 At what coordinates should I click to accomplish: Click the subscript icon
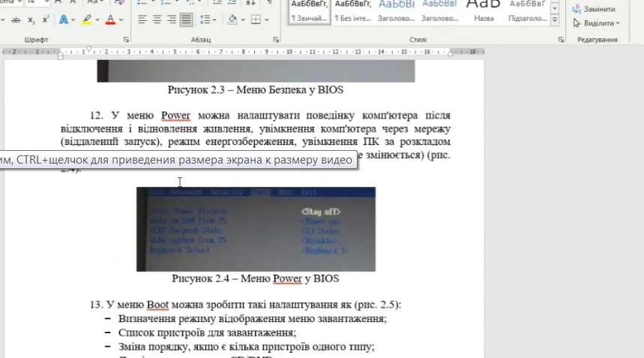tap(31, 20)
